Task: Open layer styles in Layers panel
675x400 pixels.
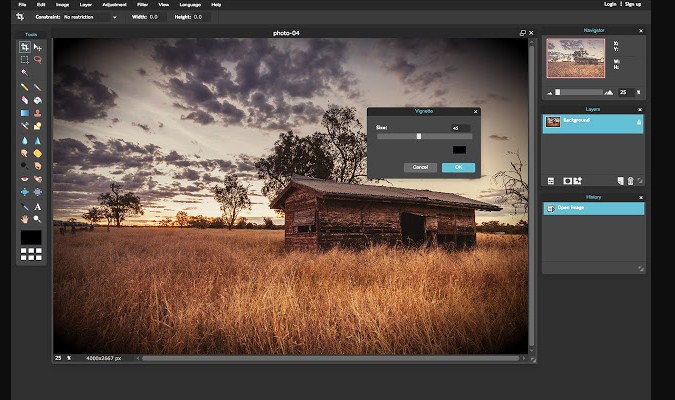Action: click(x=578, y=181)
